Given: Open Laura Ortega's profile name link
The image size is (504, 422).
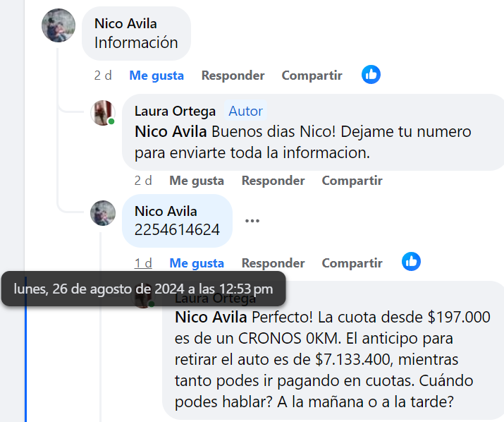Looking at the screenshot, I should point(175,111).
